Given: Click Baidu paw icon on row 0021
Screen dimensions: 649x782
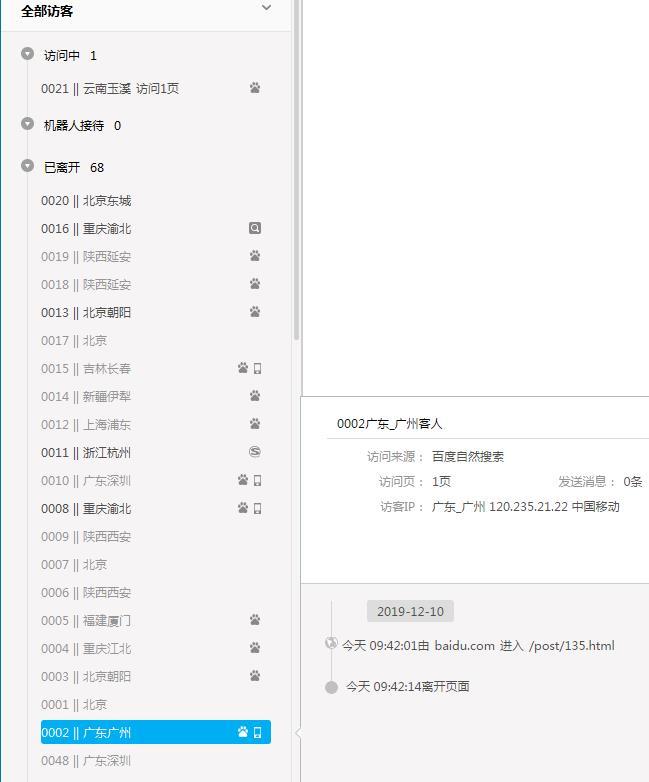Looking at the screenshot, I should [x=255, y=88].
